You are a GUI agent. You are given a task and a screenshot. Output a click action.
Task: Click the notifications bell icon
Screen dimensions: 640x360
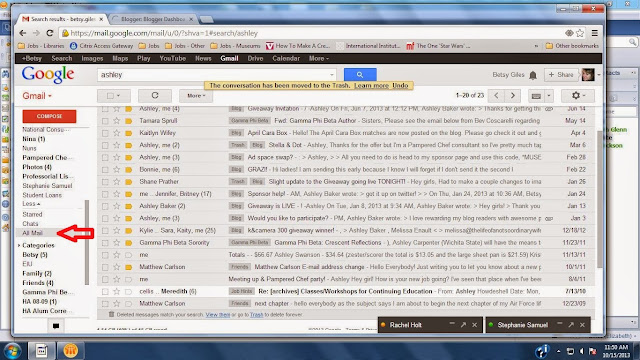click(x=533, y=75)
